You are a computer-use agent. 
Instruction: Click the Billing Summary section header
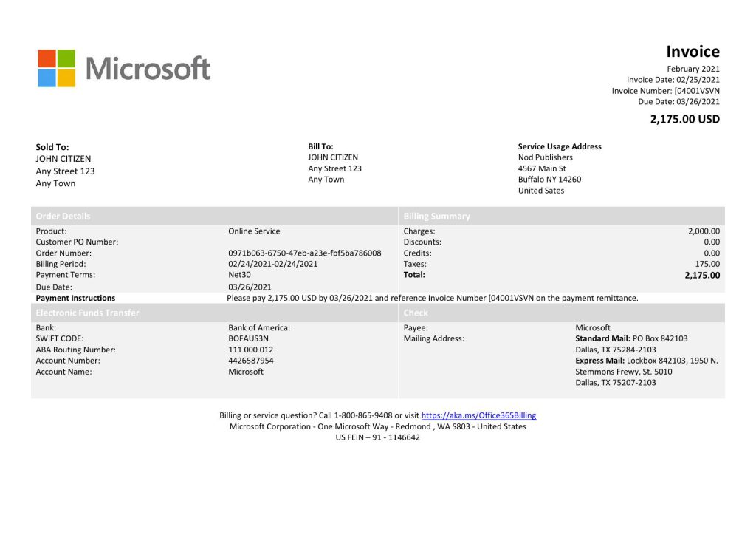tap(437, 217)
